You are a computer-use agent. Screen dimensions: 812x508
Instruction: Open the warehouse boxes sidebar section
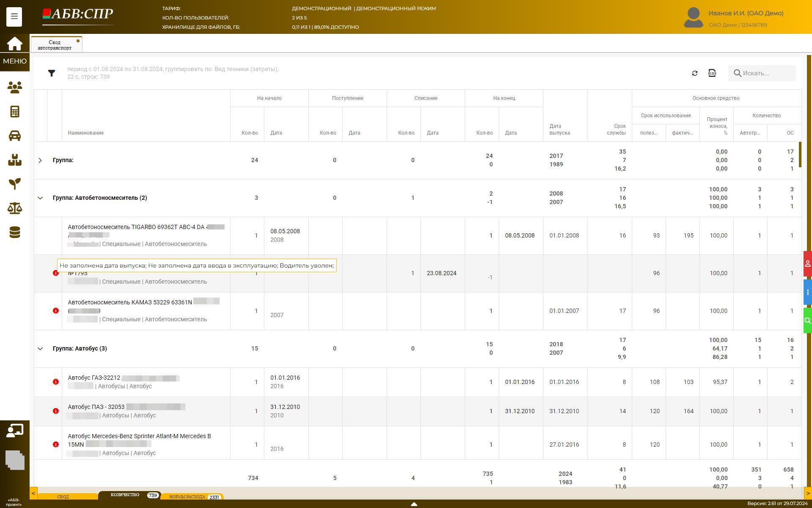[14, 160]
